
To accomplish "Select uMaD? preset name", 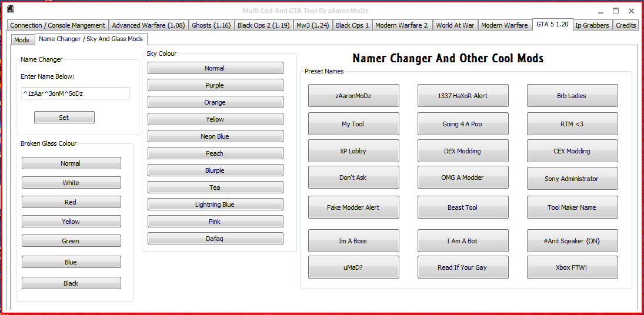I will 353,267.
